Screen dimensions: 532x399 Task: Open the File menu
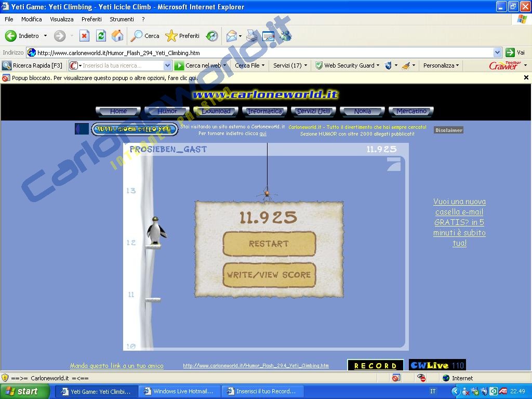(9, 19)
